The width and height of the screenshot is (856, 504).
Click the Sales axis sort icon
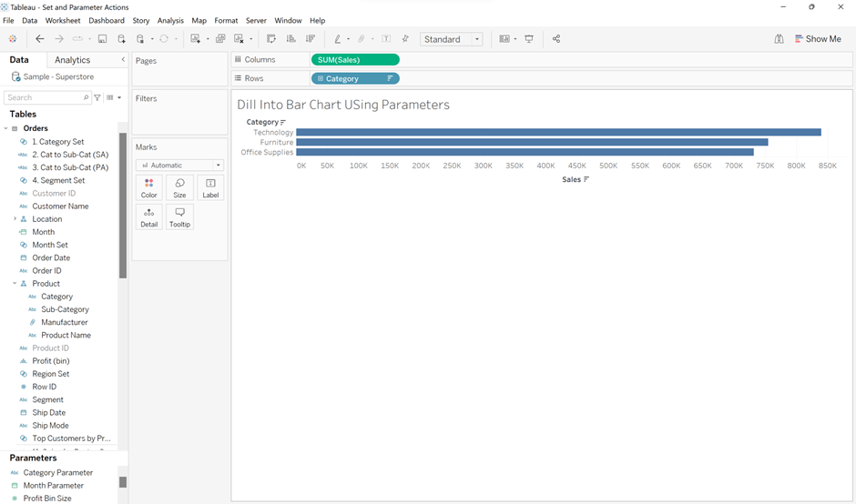tap(586, 179)
